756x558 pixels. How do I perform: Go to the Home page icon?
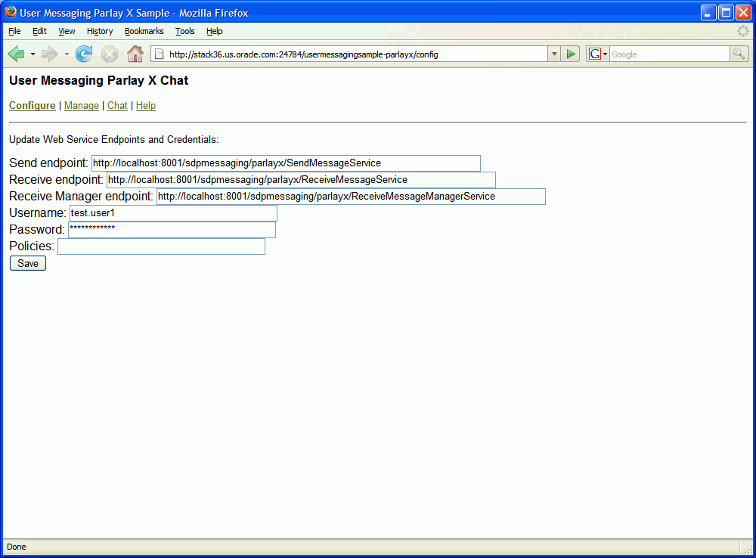tap(135, 54)
